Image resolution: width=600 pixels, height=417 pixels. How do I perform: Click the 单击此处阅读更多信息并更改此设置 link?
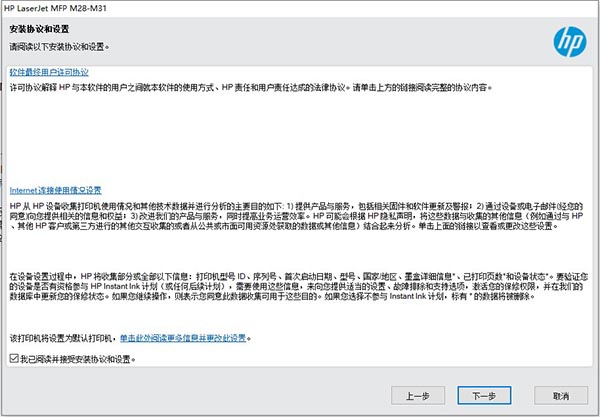coord(183,338)
